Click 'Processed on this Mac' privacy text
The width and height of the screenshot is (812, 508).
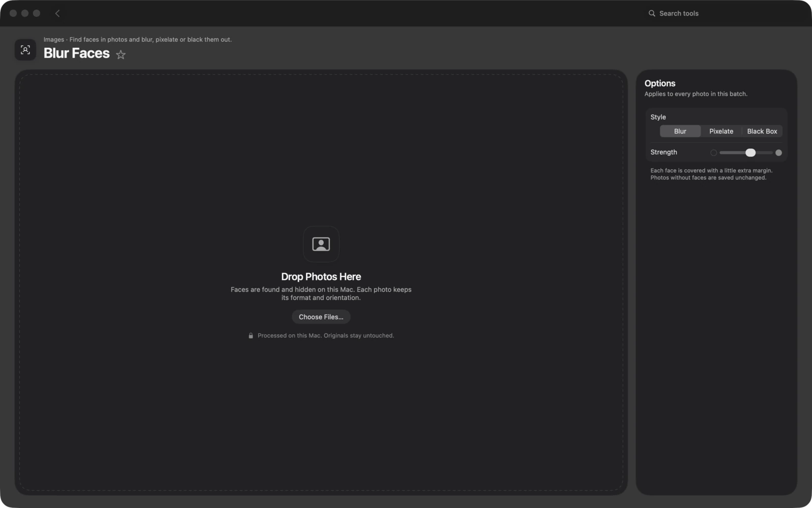326,336
